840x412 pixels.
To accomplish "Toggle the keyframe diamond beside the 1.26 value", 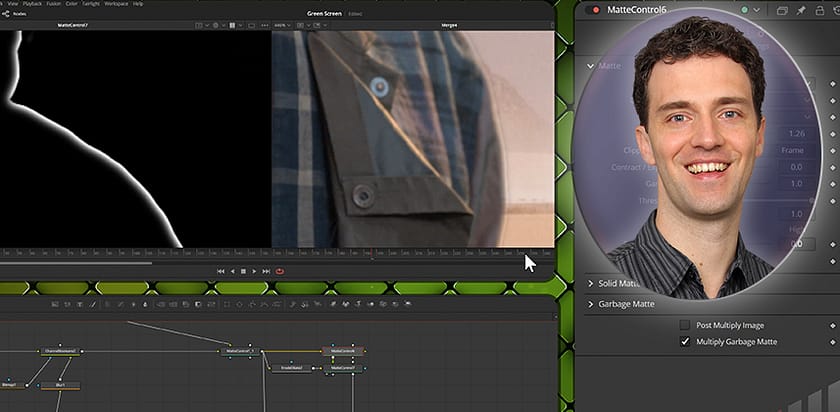I will pyautogui.click(x=832, y=133).
